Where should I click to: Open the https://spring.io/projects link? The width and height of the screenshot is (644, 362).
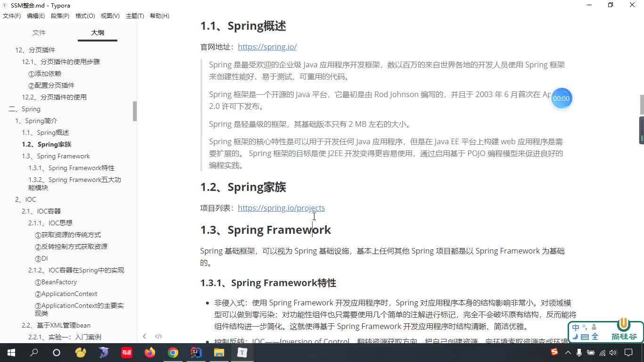pyautogui.click(x=281, y=208)
